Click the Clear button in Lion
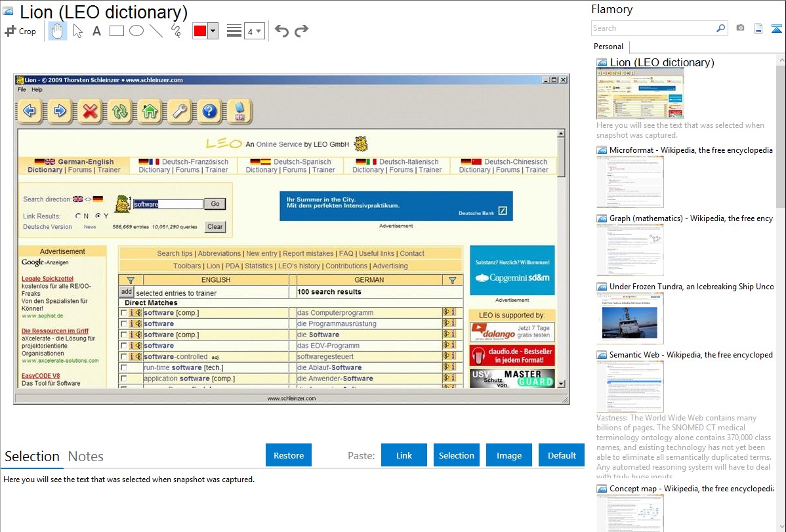786x532 pixels. [x=215, y=226]
